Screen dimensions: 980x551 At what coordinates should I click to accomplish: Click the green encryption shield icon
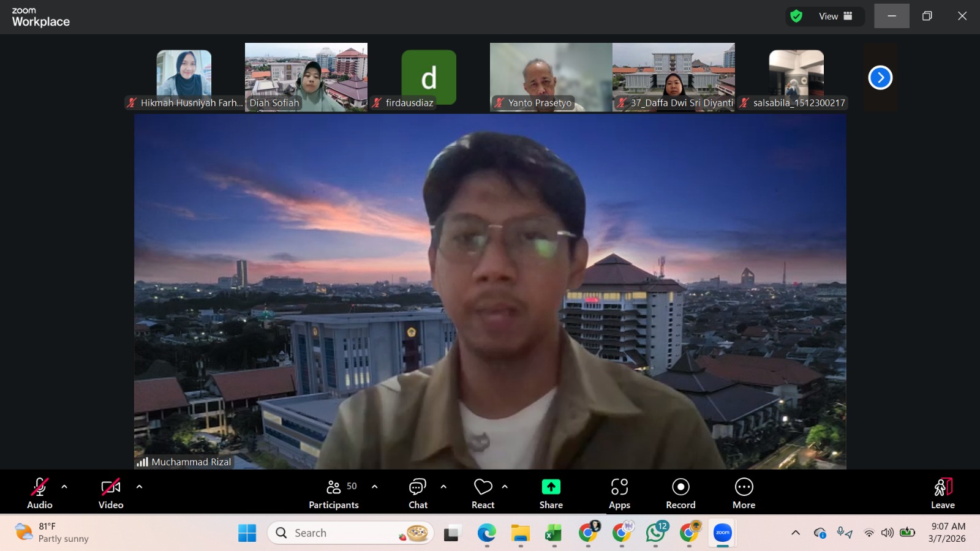(796, 17)
